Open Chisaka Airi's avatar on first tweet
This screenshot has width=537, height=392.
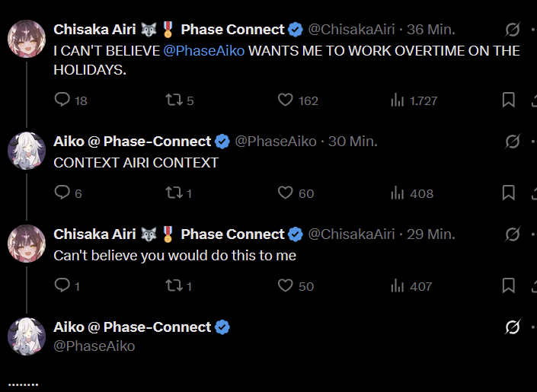[27, 39]
